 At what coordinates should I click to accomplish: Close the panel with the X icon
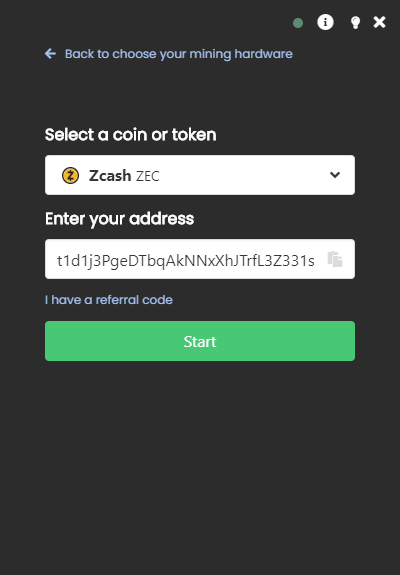coord(379,22)
